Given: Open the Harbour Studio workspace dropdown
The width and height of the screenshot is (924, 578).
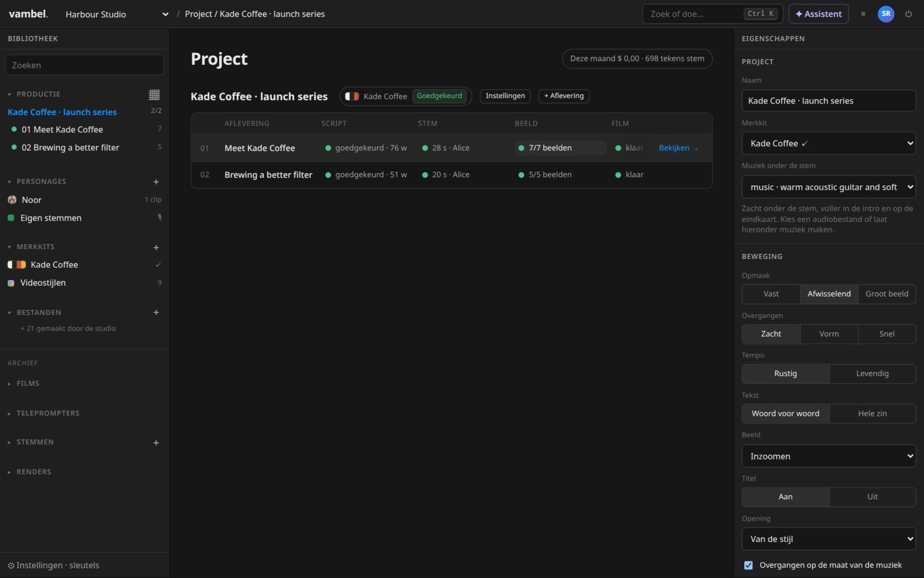Looking at the screenshot, I should point(117,14).
